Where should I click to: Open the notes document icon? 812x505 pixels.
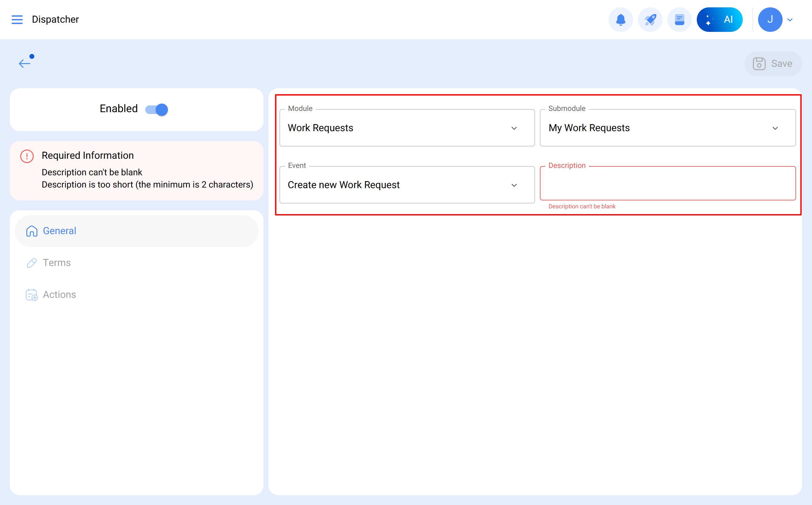pos(679,20)
